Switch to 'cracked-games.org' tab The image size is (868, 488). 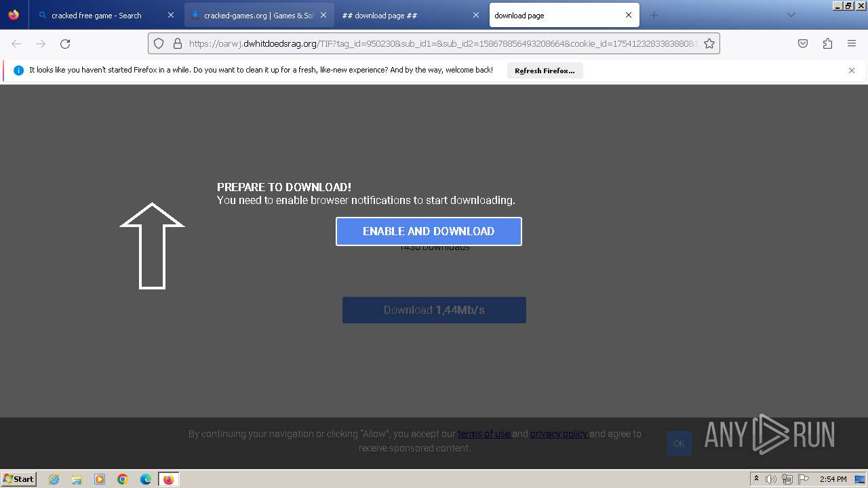tap(259, 15)
